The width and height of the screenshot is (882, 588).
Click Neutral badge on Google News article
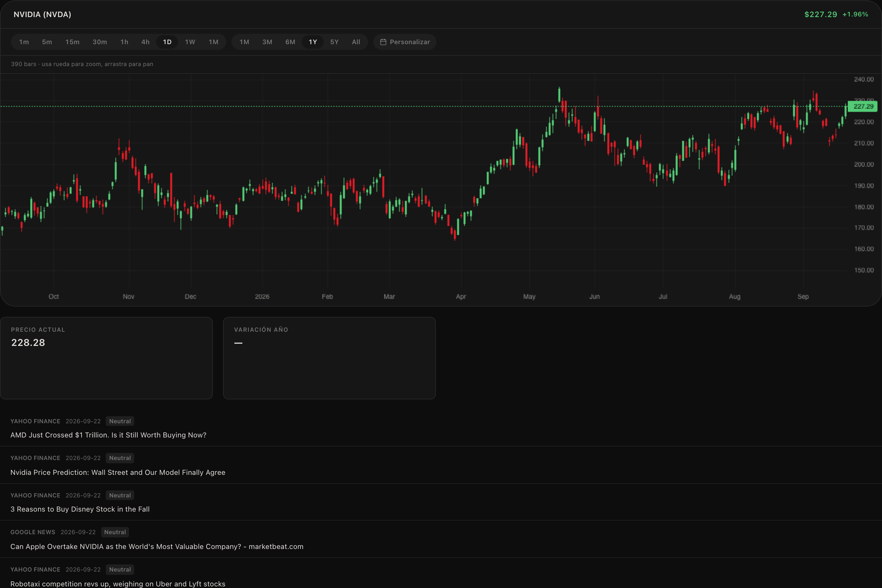[115, 532]
